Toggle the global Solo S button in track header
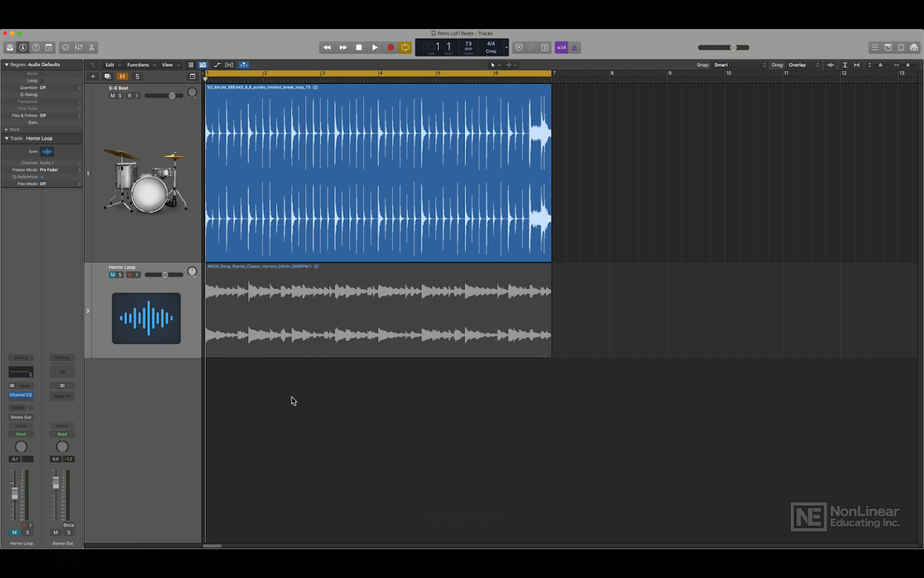This screenshot has width=924, height=578. coord(137,77)
